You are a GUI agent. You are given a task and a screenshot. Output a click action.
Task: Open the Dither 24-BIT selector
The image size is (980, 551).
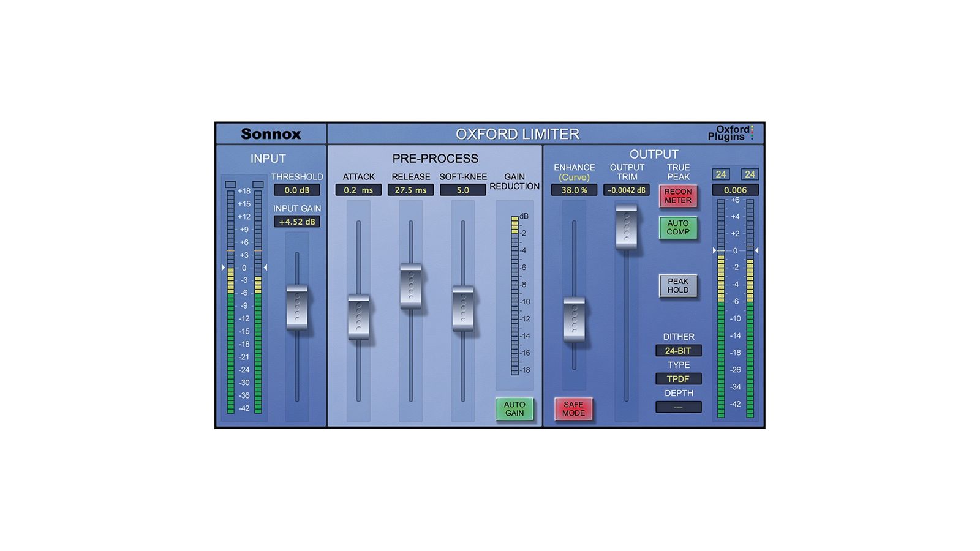pyautogui.click(x=678, y=351)
